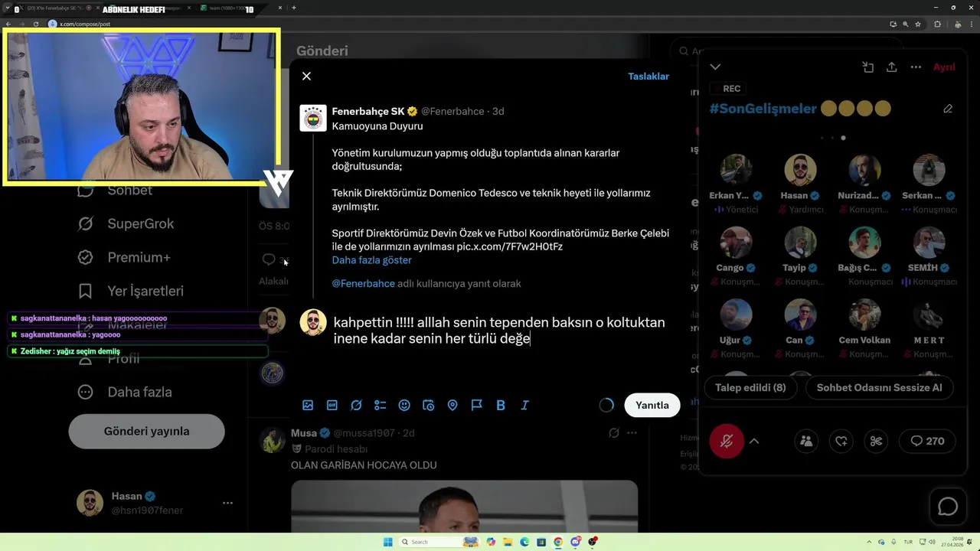Open a new browser tab
980x551 pixels.
[294, 8]
